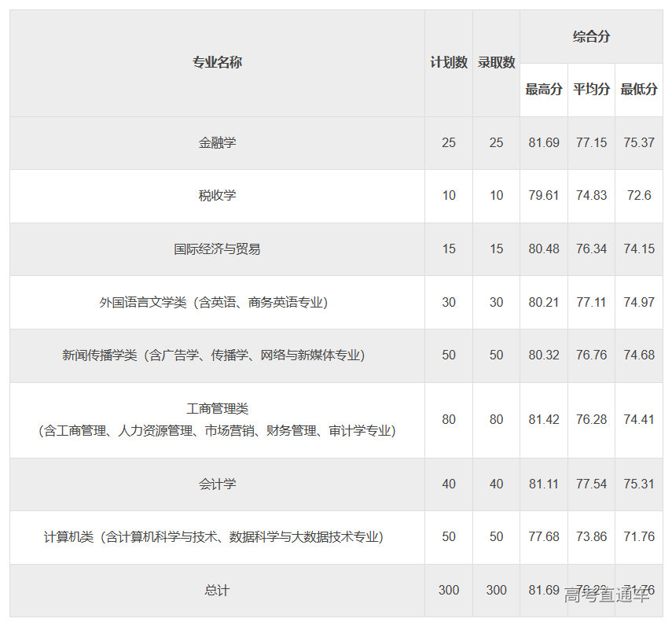The image size is (672, 626).
Task: Select the 金融学 major name cell
Action: pyautogui.click(x=217, y=143)
